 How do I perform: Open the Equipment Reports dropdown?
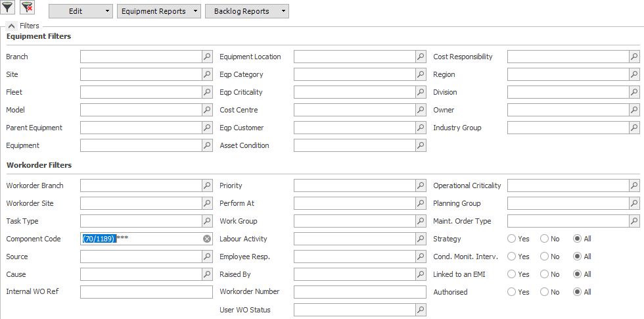click(159, 11)
